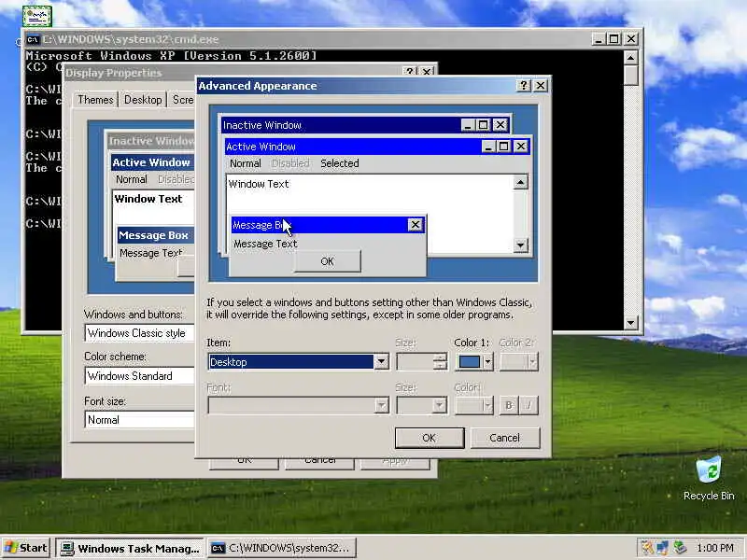Click the Font size combo box
The height and width of the screenshot is (560, 747).
click(140, 419)
